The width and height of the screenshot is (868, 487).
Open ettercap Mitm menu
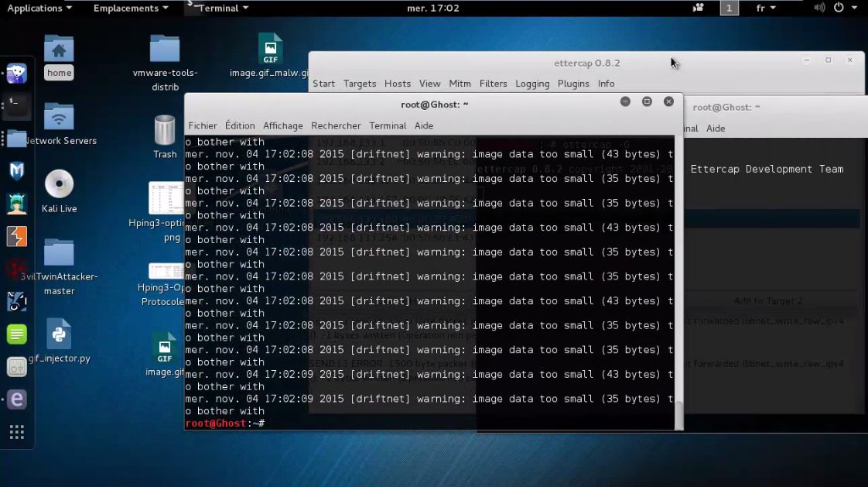pos(460,84)
